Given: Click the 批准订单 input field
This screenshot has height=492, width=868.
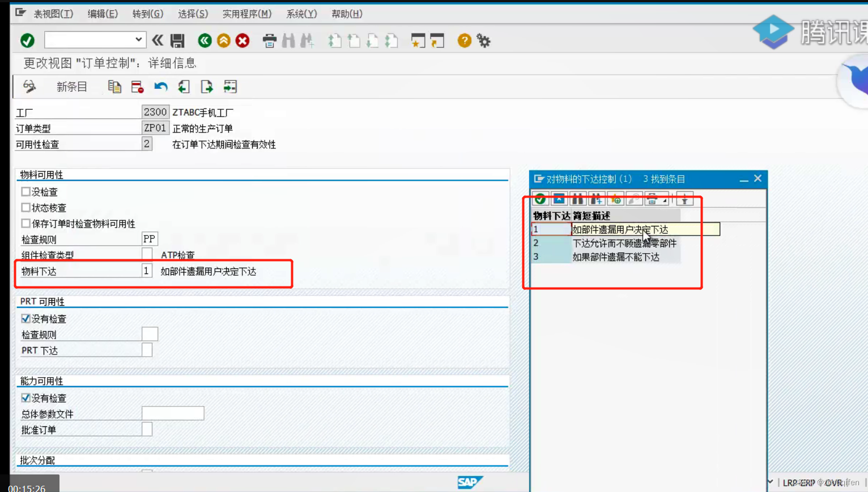Looking at the screenshot, I should (147, 429).
